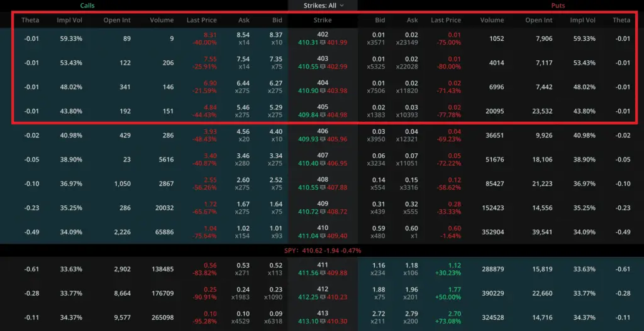
Task: Click call volume 265098 at strike 413
Action: click(x=162, y=317)
